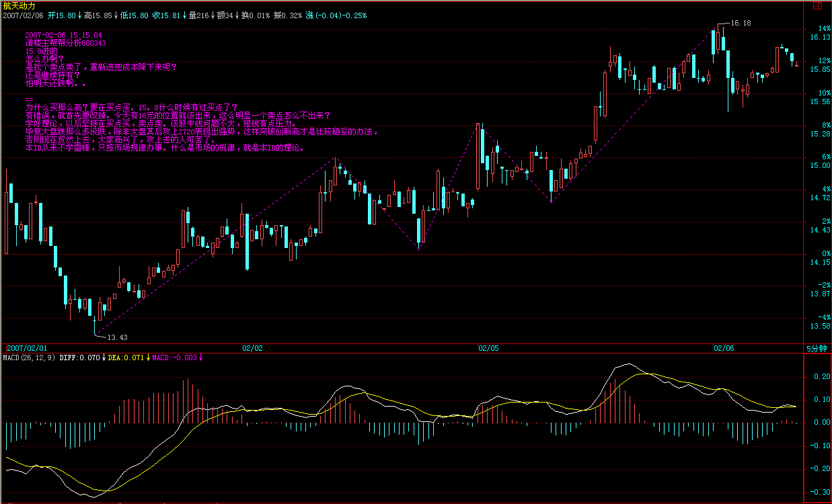Click the magenta arrow next to MACD:-0.003

point(200,358)
